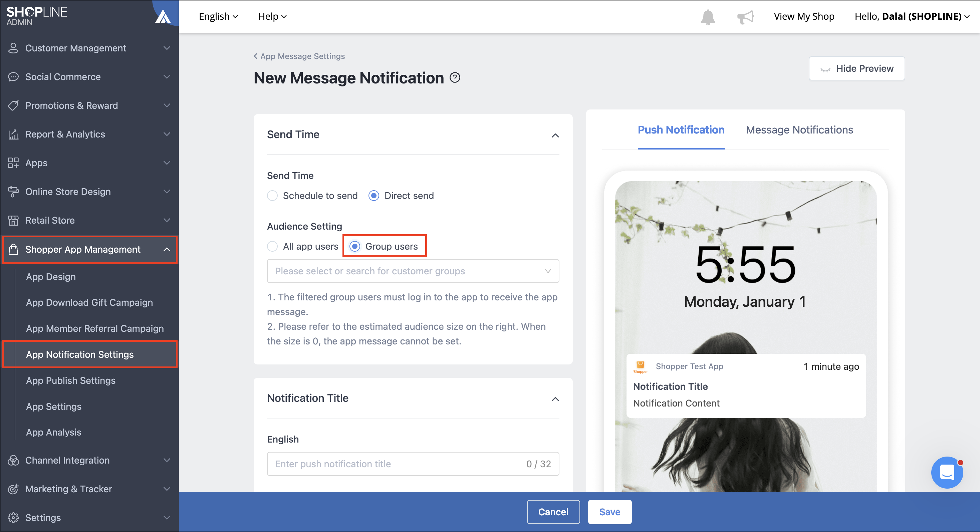Open App Publish Settings

[71, 380]
